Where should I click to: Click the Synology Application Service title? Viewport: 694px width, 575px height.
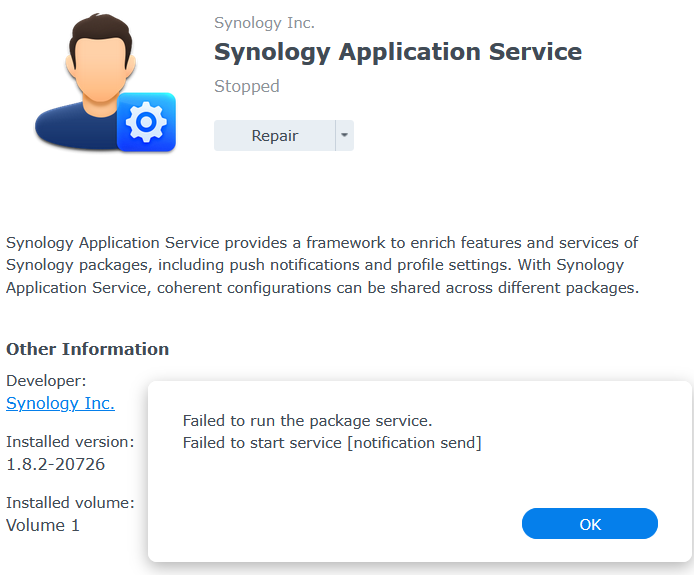pos(398,52)
